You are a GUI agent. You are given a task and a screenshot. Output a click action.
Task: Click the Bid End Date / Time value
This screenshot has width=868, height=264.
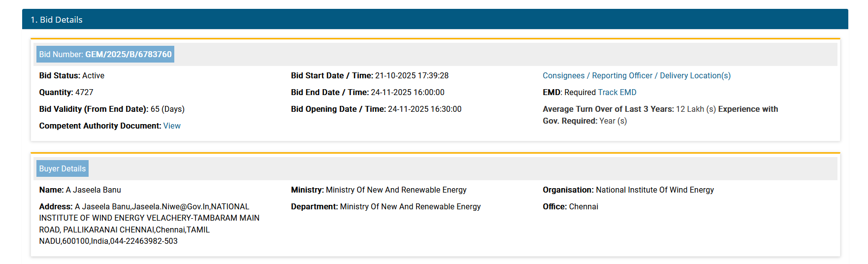click(407, 92)
